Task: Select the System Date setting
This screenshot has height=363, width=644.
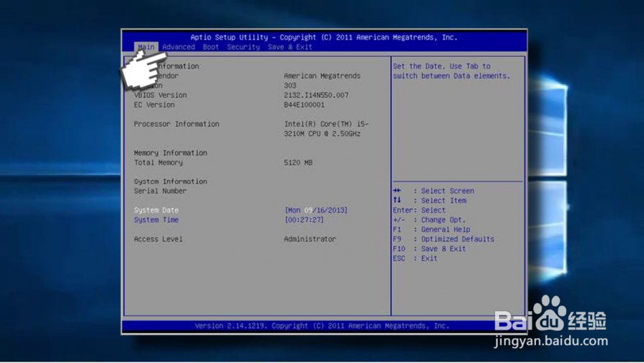Action: pyautogui.click(x=156, y=210)
